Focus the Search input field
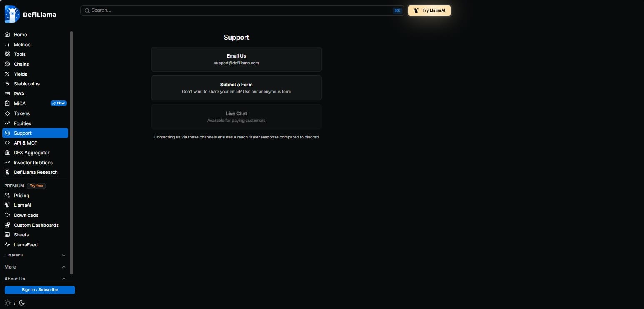Image resolution: width=644 pixels, height=309 pixels. tap(242, 10)
